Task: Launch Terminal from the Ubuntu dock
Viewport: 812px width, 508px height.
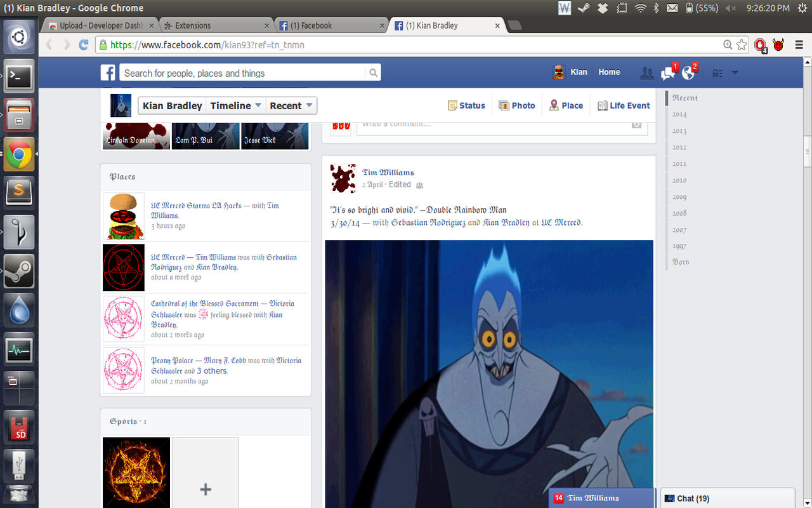Action: (x=19, y=77)
